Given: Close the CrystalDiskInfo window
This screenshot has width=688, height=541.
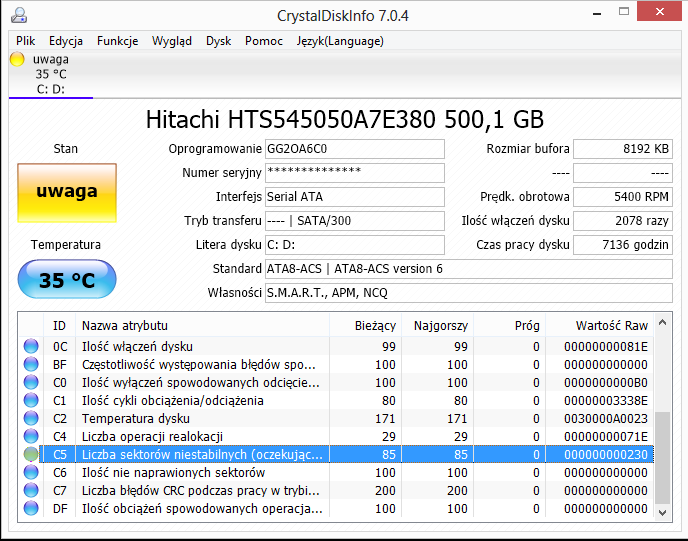Looking at the screenshot, I should (x=659, y=12).
